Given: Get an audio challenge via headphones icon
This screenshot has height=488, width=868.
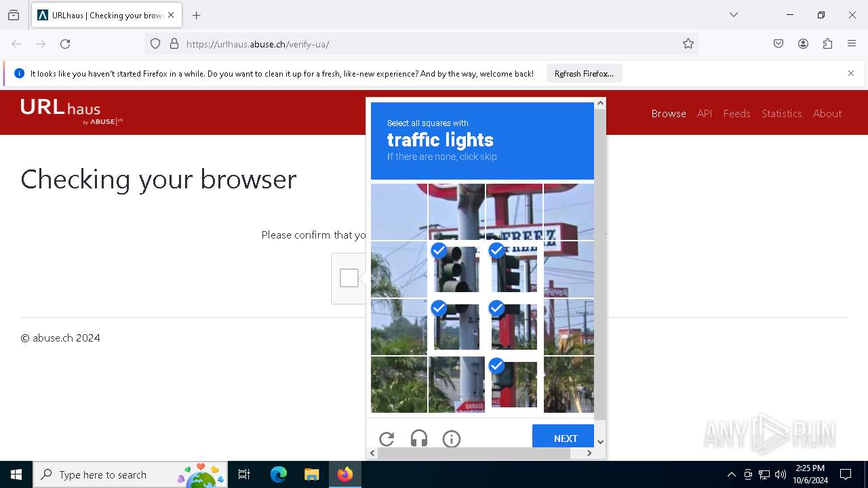Looking at the screenshot, I should click(419, 439).
